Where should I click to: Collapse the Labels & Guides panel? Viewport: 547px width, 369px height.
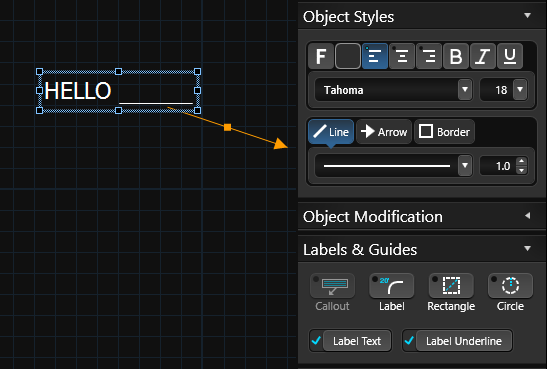(527, 249)
